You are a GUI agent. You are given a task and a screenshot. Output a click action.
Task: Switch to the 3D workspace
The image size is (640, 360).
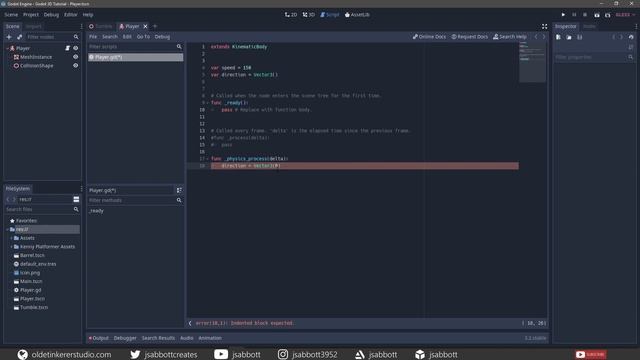pos(309,15)
